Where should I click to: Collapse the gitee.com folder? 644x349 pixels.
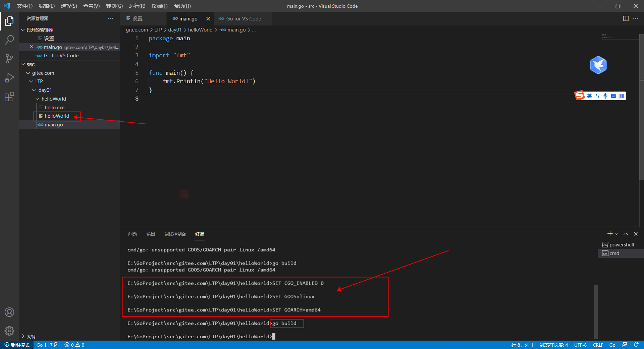coord(69,73)
